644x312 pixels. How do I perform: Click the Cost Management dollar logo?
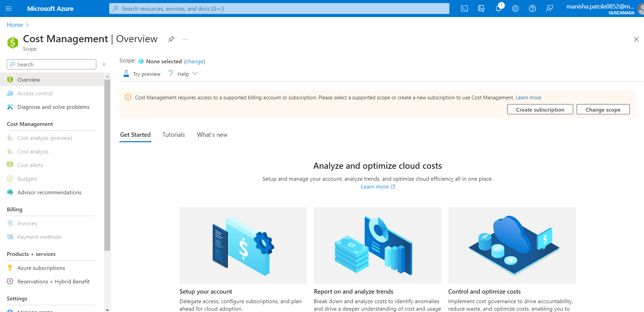13,43
